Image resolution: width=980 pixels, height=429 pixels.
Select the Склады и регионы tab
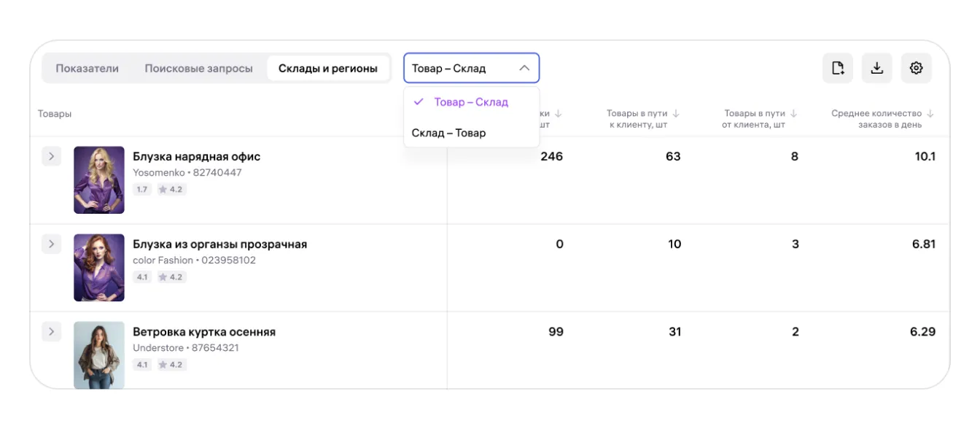point(328,69)
